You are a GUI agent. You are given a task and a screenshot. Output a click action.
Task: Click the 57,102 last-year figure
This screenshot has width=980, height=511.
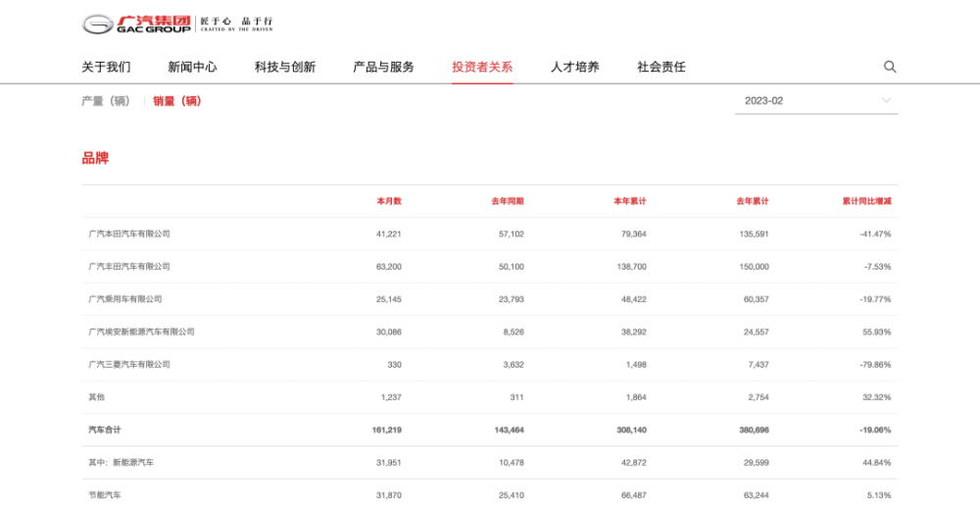pos(512,233)
